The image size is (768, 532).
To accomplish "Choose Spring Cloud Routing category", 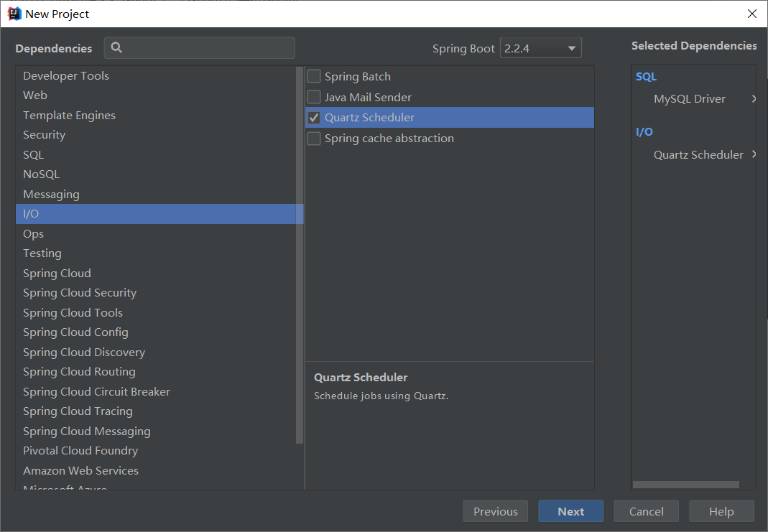I will 156,372.
